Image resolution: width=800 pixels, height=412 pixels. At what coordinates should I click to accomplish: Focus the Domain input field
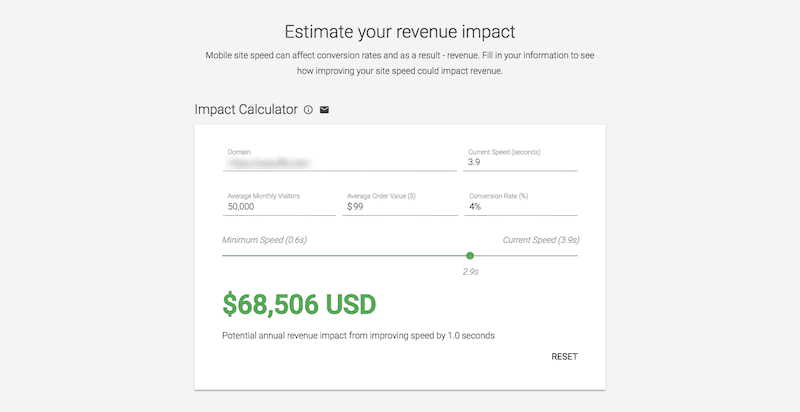click(x=340, y=162)
